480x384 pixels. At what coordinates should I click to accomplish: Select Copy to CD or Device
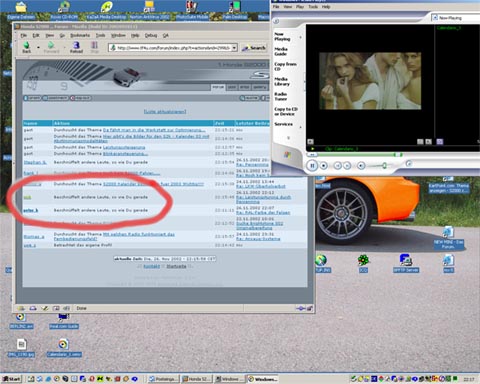pos(286,111)
